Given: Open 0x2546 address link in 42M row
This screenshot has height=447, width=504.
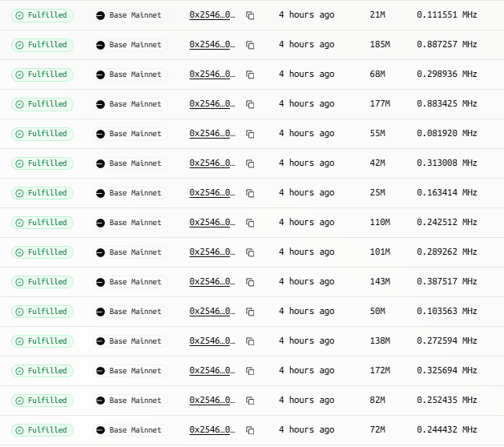Looking at the screenshot, I should [x=212, y=163].
